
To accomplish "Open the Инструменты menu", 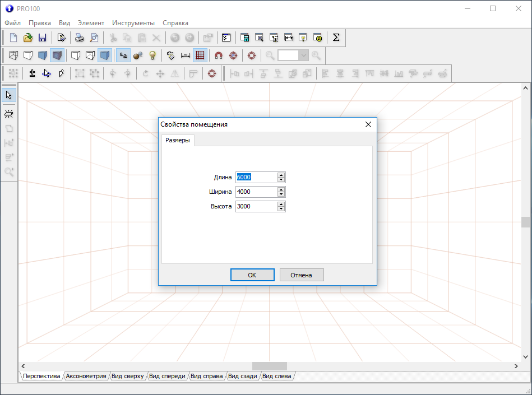I will click(133, 23).
